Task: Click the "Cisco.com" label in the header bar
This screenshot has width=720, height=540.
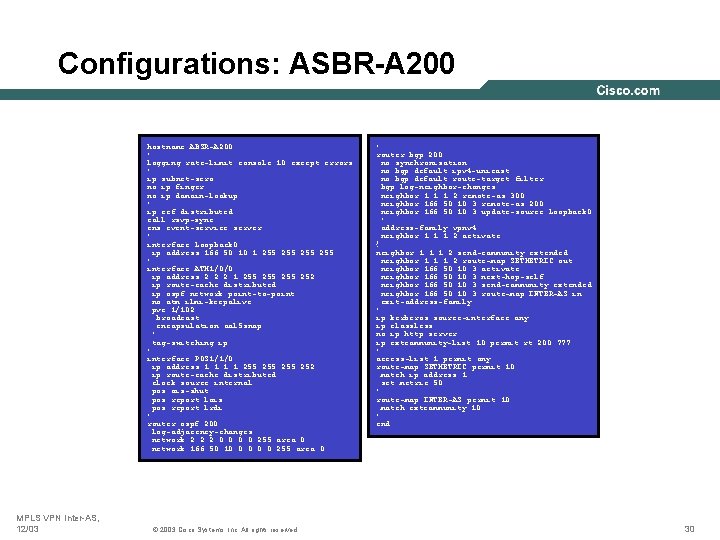Action: [x=628, y=90]
